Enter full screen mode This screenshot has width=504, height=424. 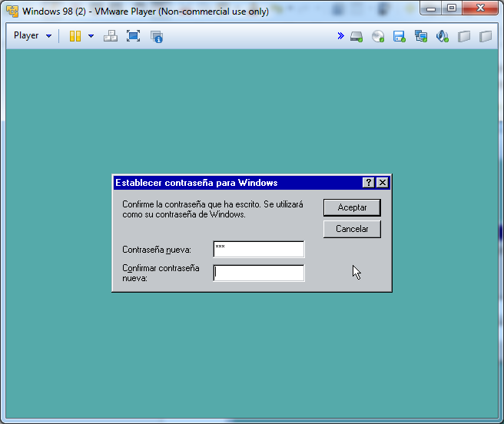[133, 36]
